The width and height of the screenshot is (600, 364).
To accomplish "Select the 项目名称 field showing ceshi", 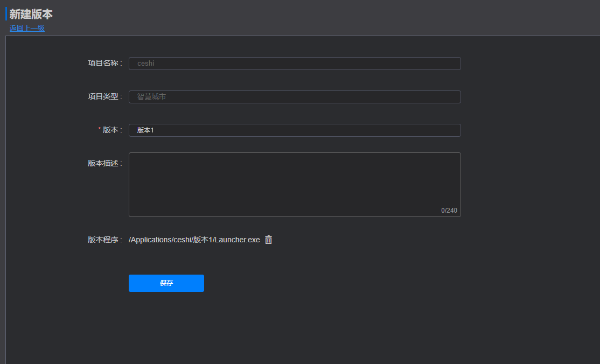I will tap(295, 64).
